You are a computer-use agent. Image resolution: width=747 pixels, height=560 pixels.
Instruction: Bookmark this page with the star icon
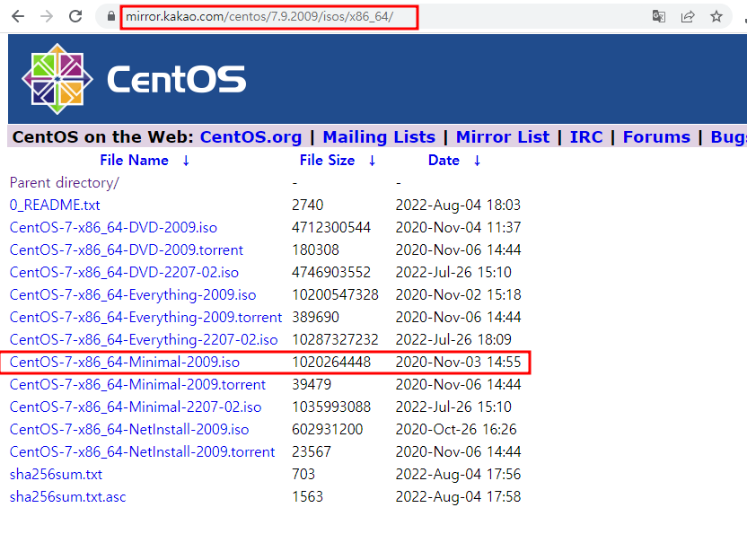[x=716, y=17]
